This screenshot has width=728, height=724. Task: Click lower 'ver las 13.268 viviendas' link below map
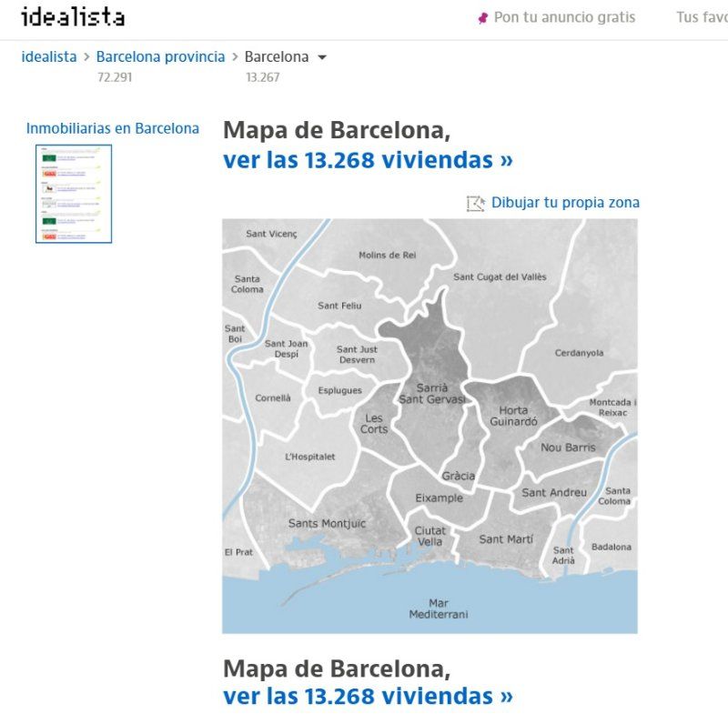coord(369,696)
